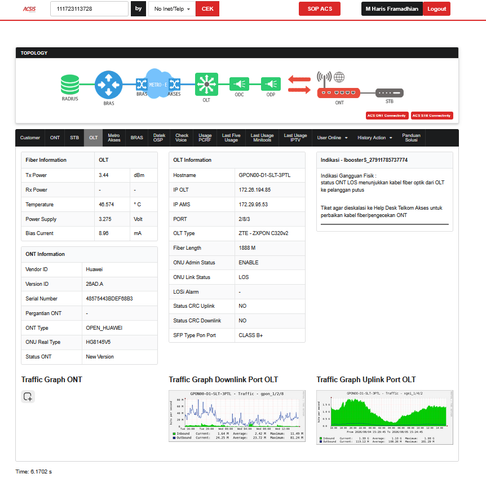Open the No Inet/Telp search type dropdown
Image resolution: width=486 pixels, height=500 pixels.
[171, 9]
